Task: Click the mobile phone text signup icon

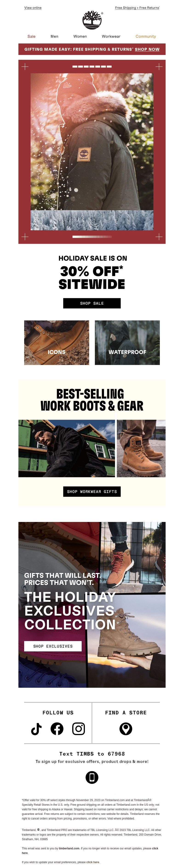Action: pos(92,777)
